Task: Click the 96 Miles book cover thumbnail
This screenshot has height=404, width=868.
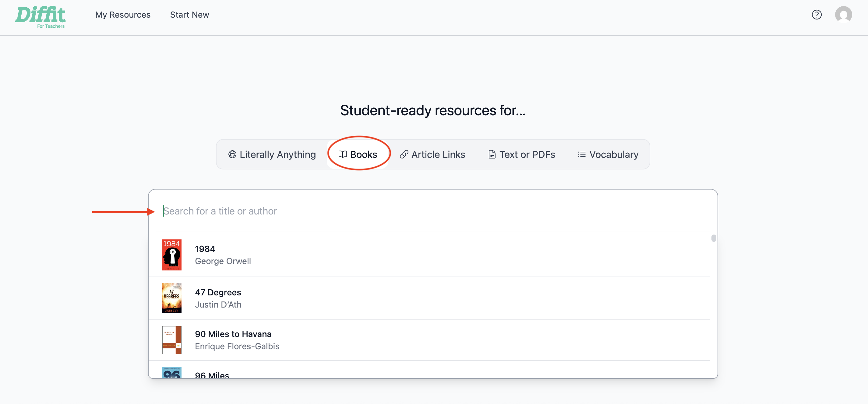Action: [x=171, y=372]
